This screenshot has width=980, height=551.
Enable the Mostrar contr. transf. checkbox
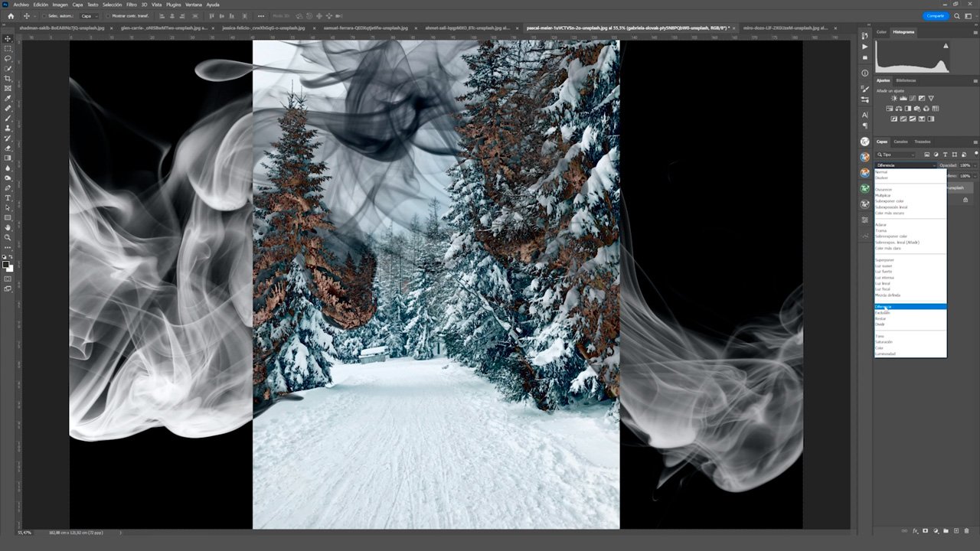coord(108,15)
